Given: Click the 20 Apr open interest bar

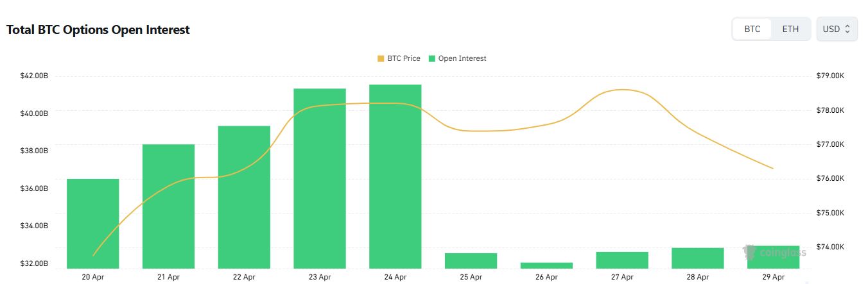Looking at the screenshot, I should tap(93, 223).
